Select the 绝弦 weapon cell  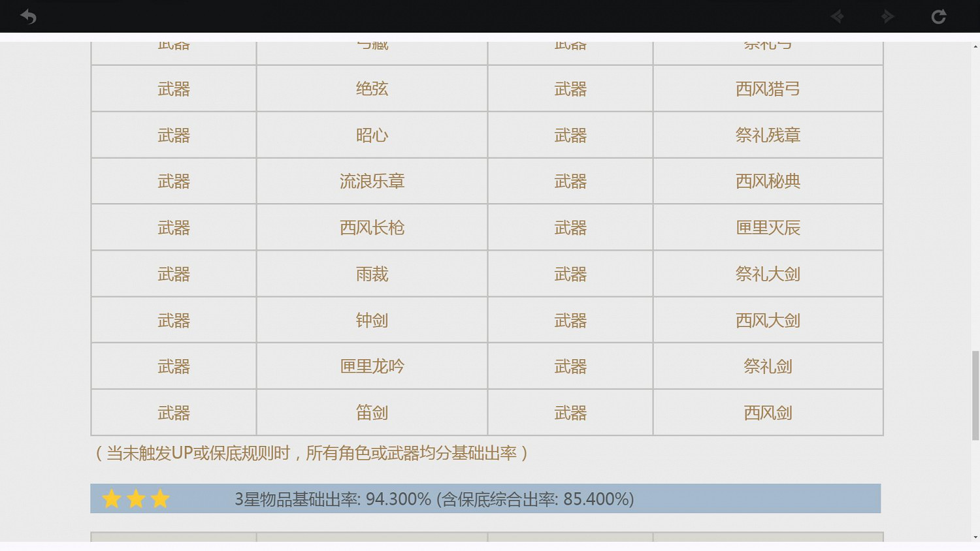click(x=372, y=89)
